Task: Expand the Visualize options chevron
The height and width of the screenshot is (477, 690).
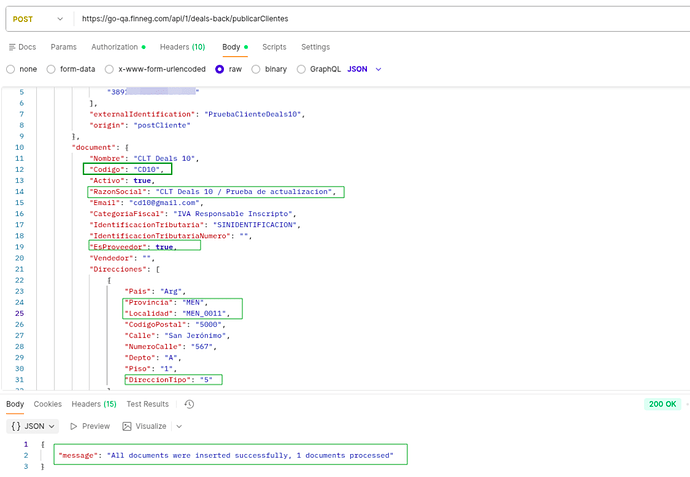Action: (x=180, y=426)
